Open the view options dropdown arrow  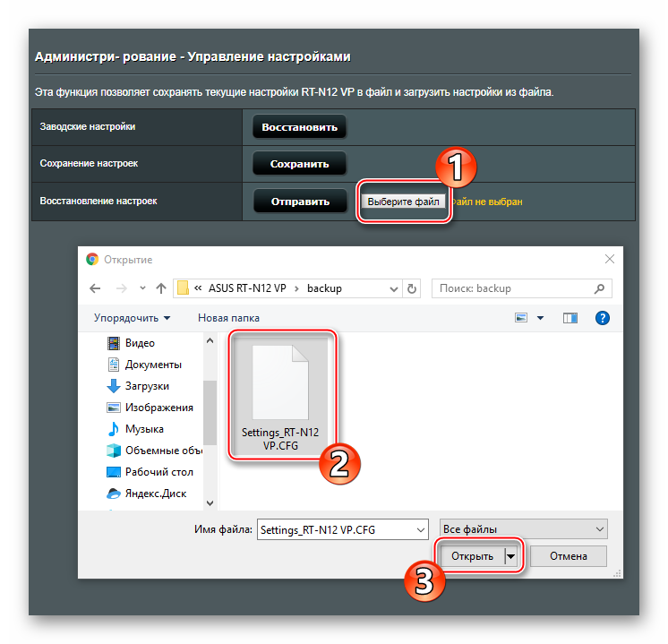[540, 318]
